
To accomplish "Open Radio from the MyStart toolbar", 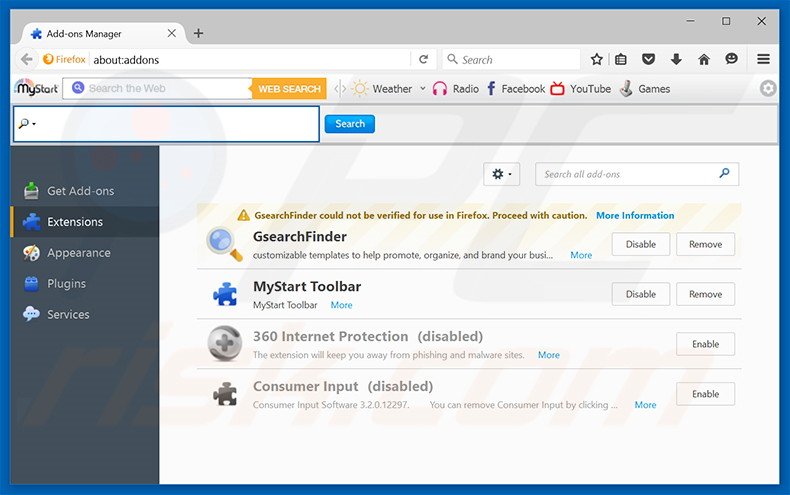I will (x=455, y=89).
